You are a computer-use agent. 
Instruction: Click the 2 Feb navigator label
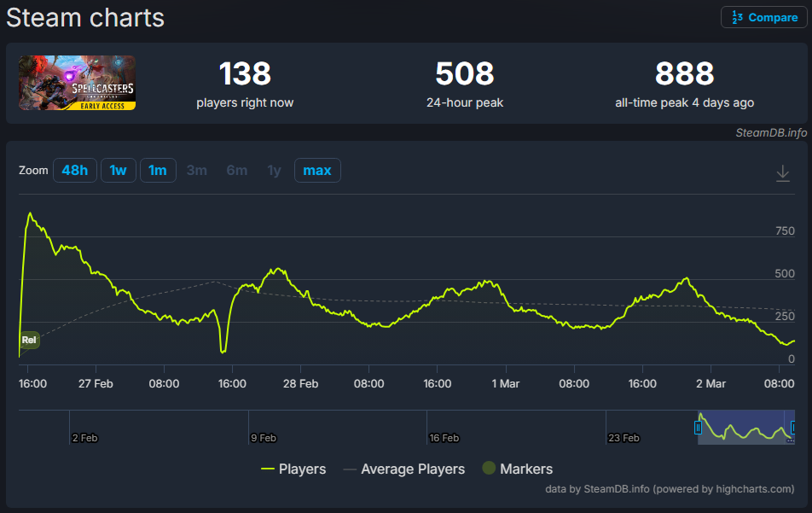pos(85,438)
